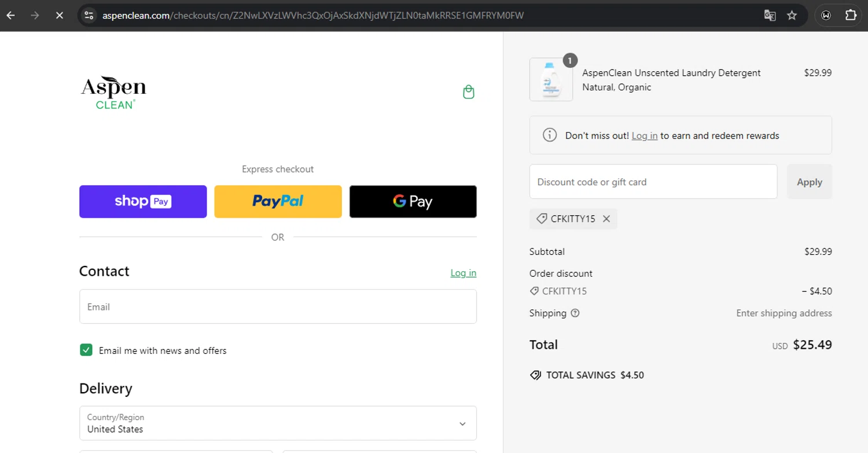The width and height of the screenshot is (868, 453).
Task: Apply the discount code
Action: tap(810, 182)
